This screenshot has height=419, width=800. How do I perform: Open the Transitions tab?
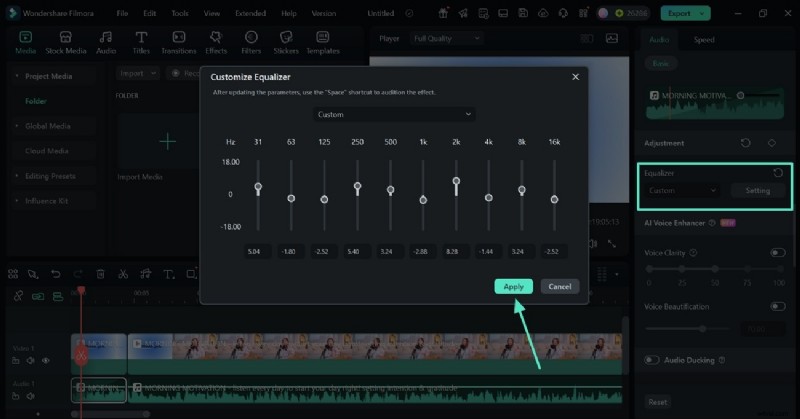coord(179,42)
